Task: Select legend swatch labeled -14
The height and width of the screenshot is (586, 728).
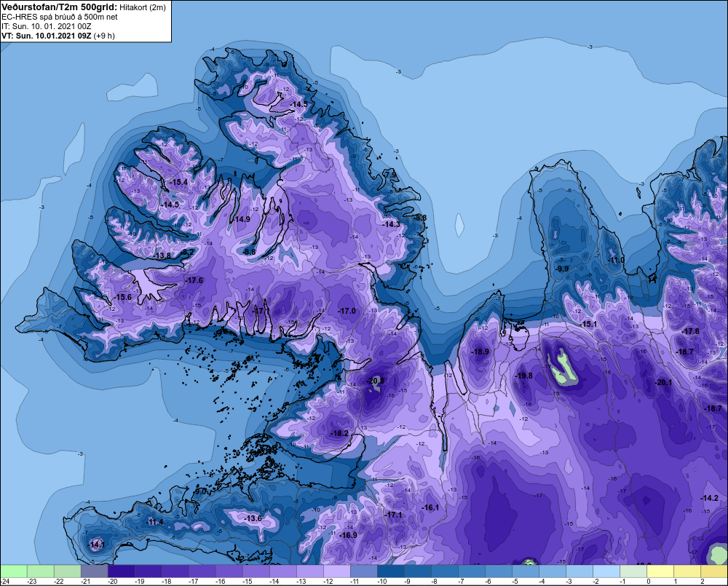Action: pyautogui.click(x=282, y=571)
